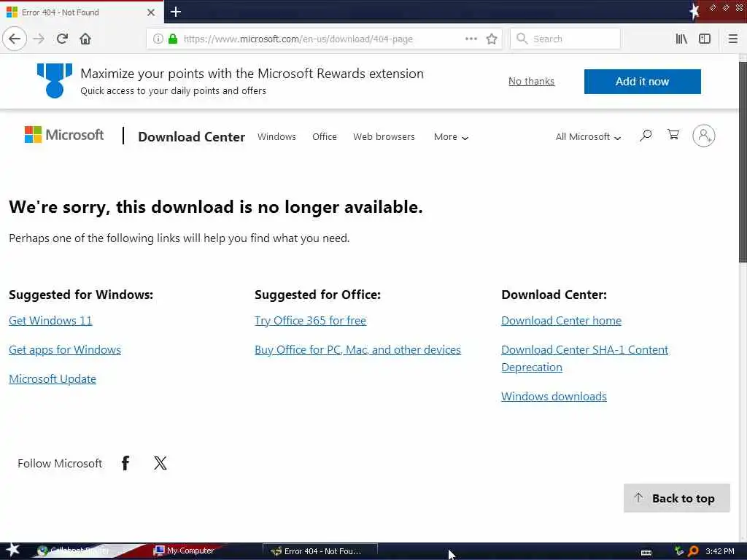Open the shopping cart icon
The width and height of the screenshot is (747, 560).
(673, 135)
